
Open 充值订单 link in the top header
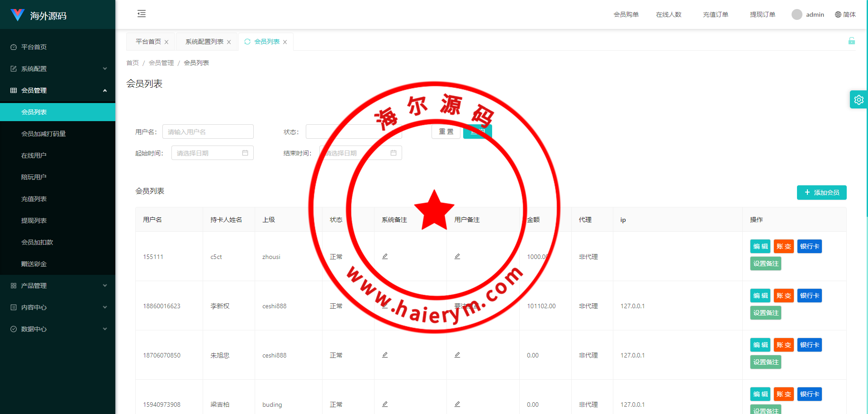[x=715, y=14]
